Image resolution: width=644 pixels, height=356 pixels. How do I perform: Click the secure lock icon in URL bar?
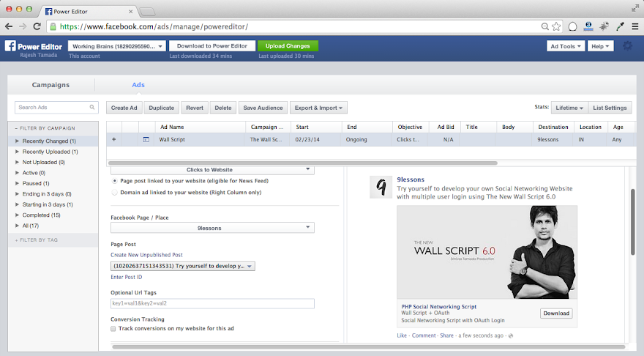(x=53, y=26)
